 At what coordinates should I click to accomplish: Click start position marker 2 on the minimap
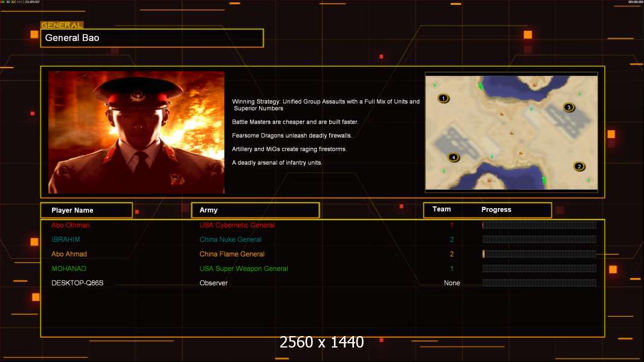point(579,167)
